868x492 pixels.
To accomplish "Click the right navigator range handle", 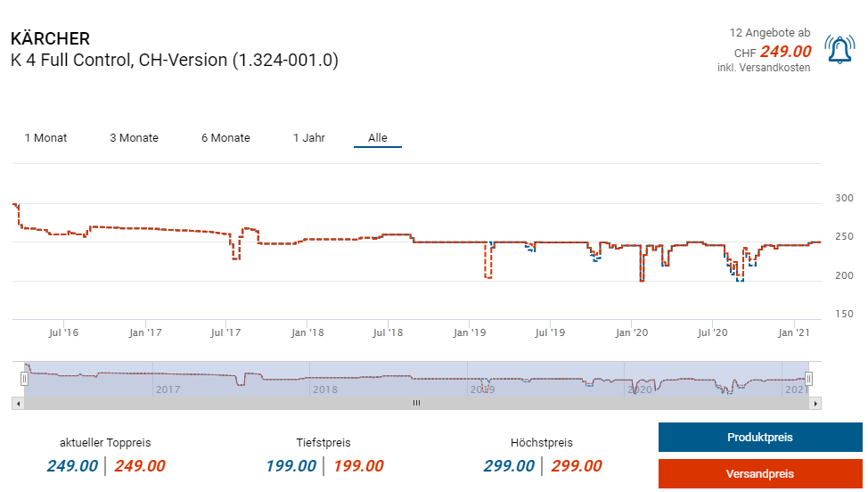I will pos(808,379).
